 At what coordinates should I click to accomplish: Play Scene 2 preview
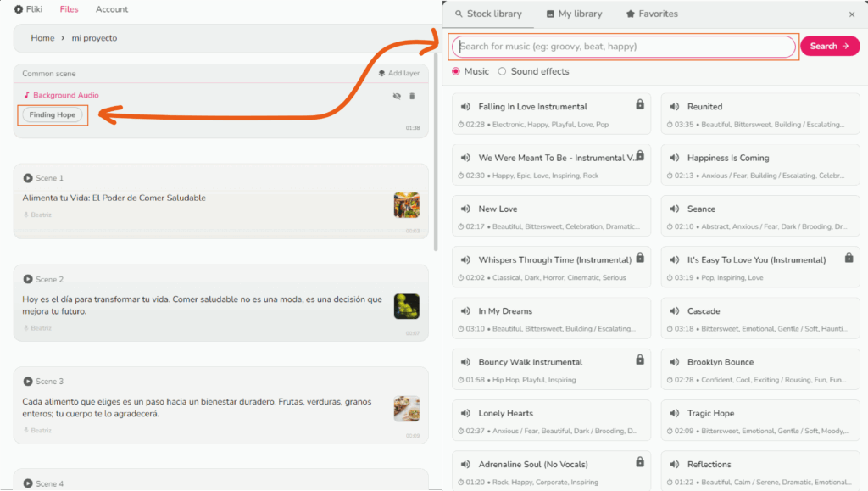(x=28, y=279)
